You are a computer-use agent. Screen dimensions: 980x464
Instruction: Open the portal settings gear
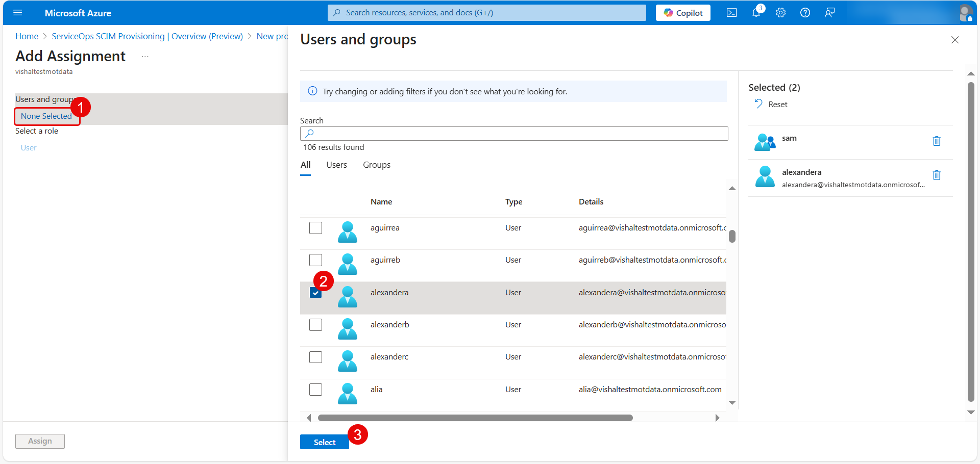point(780,13)
